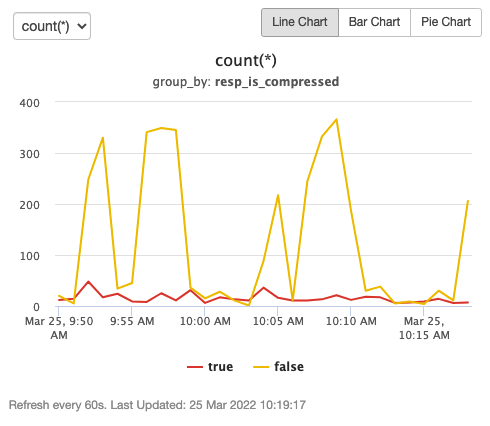Click the chart title count(*)
This screenshot has height=426, width=490.
[x=246, y=61]
